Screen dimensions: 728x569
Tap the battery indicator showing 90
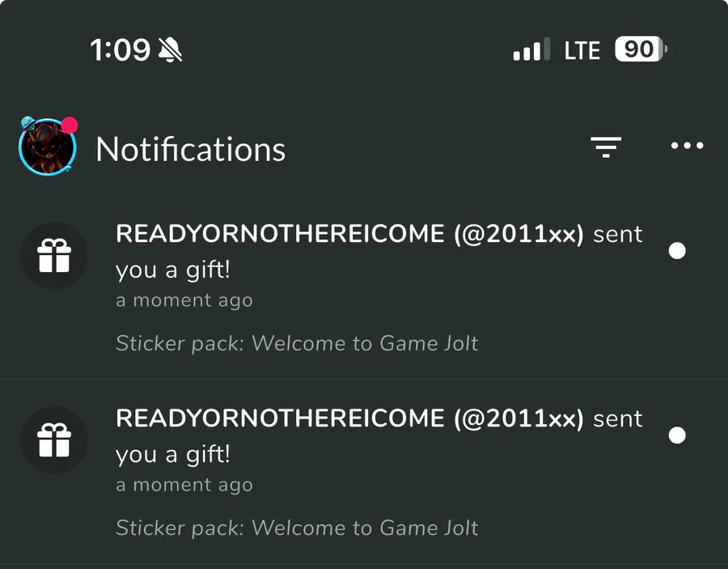(x=641, y=49)
